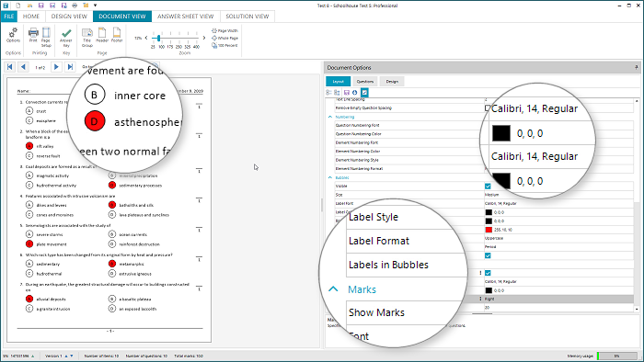This screenshot has height=362, width=644.
Task: Click the New document quick access icon
Action: click(18, 6)
